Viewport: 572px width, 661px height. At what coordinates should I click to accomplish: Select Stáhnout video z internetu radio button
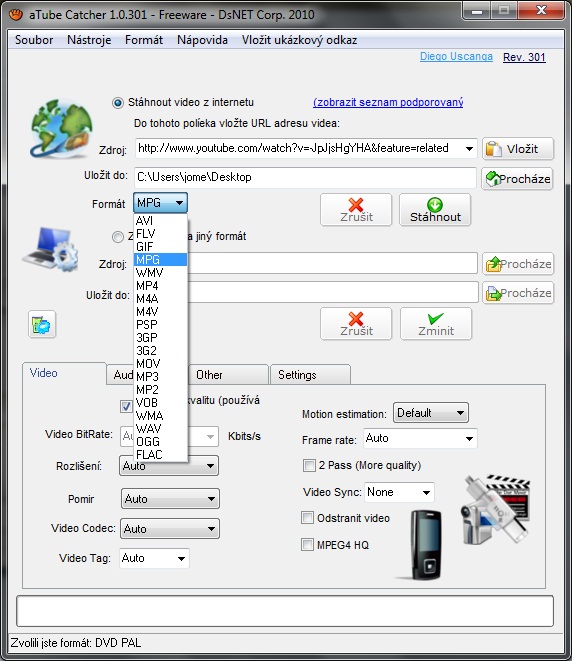(x=118, y=103)
